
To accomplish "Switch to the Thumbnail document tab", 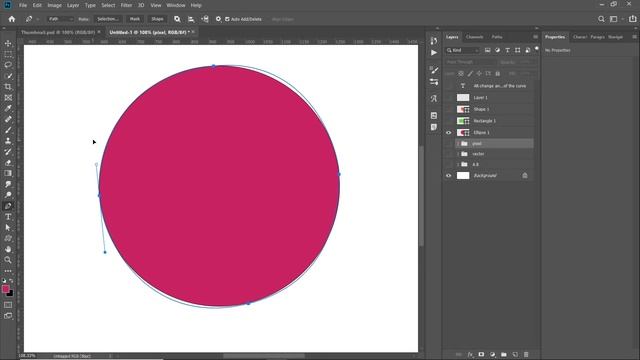I will click(x=58, y=32).
